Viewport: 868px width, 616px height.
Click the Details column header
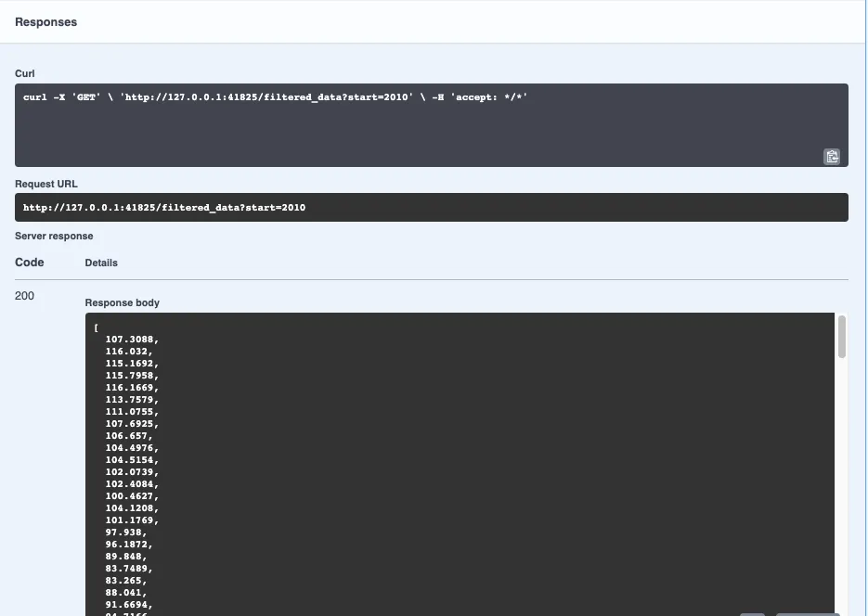(100, 263)
